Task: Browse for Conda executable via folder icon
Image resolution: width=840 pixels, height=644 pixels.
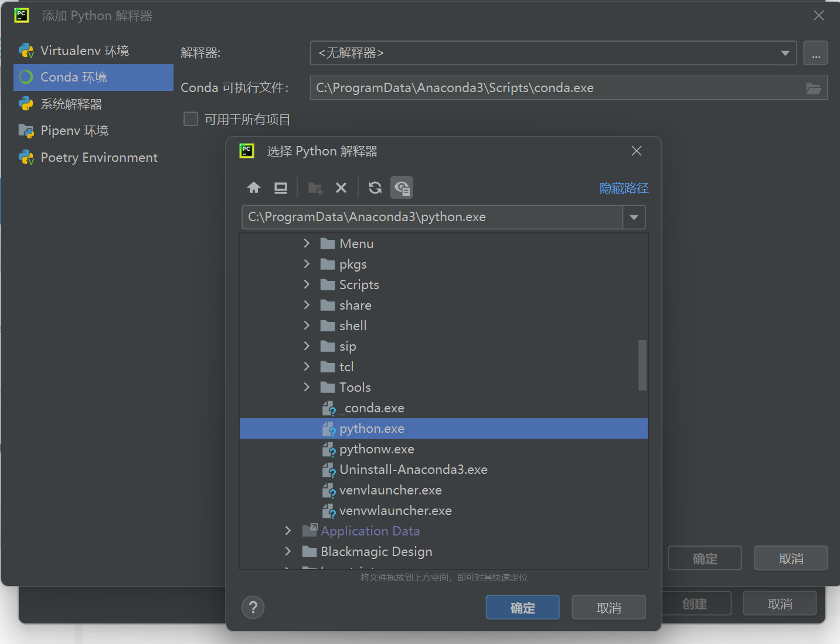Action: 813,88
